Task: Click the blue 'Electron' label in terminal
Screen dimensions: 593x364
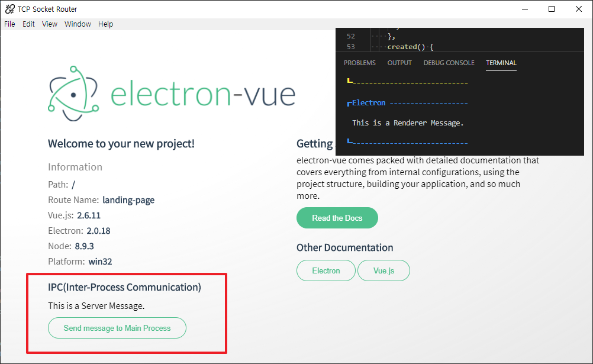Action: point(369,103)
